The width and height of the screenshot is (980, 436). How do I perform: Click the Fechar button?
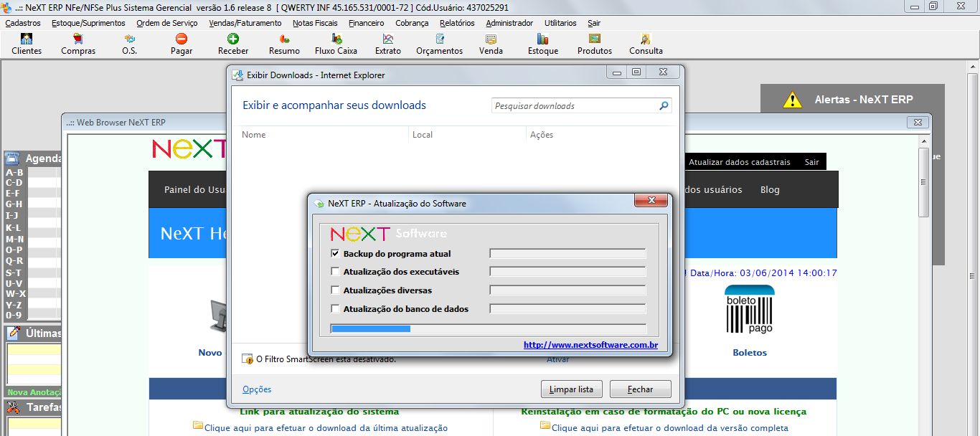click(639, 389)
